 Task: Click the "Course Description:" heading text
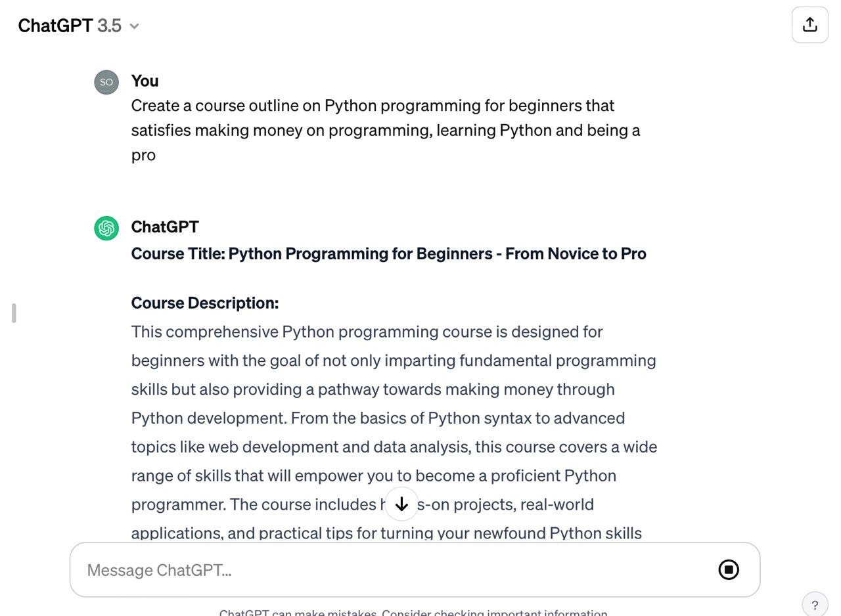pyautogui.click(x=205, y=303)
